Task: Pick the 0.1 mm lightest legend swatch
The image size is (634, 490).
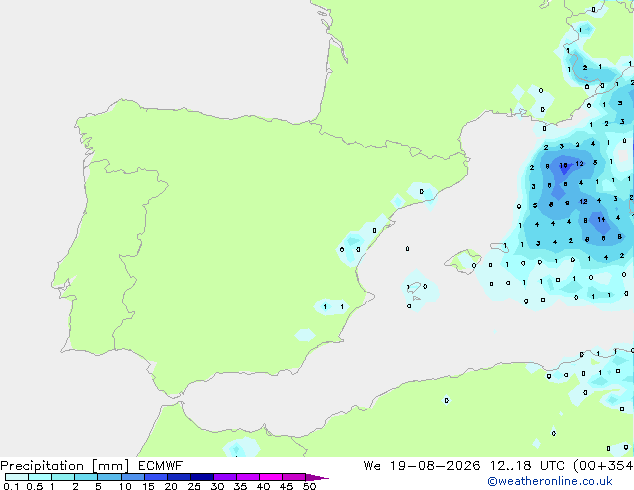Action: (x=17, y=477)
